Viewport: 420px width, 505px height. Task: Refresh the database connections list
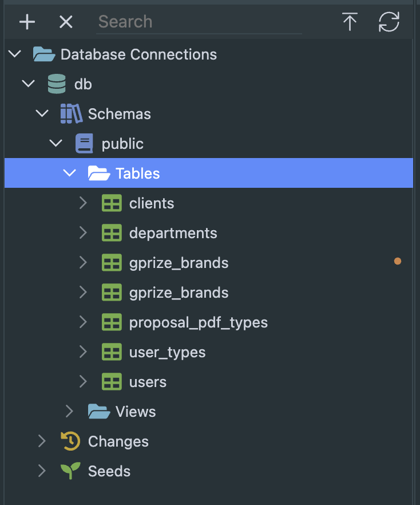[389, 22]
